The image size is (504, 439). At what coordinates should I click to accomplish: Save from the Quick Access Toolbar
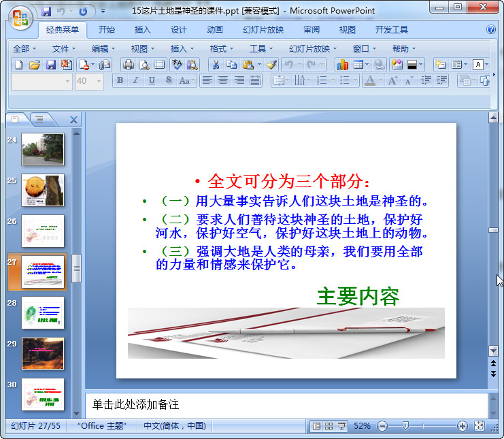coord(47,12)
